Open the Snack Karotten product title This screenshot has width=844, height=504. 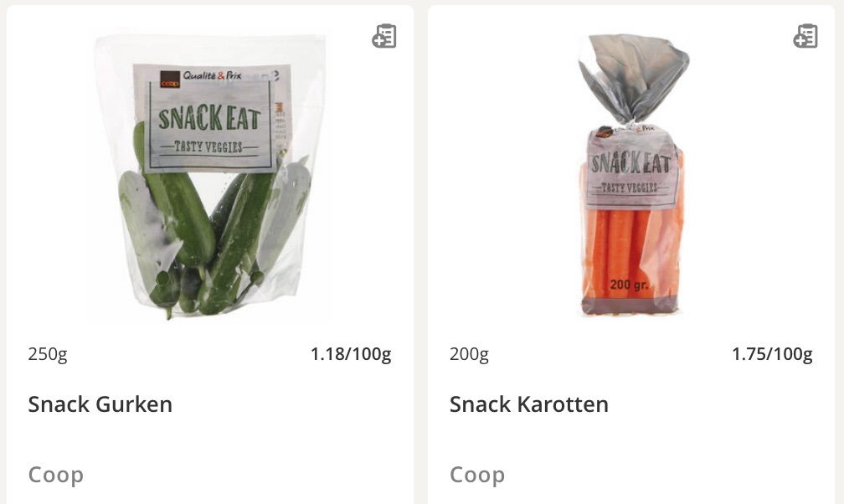(x=528, y=404)
